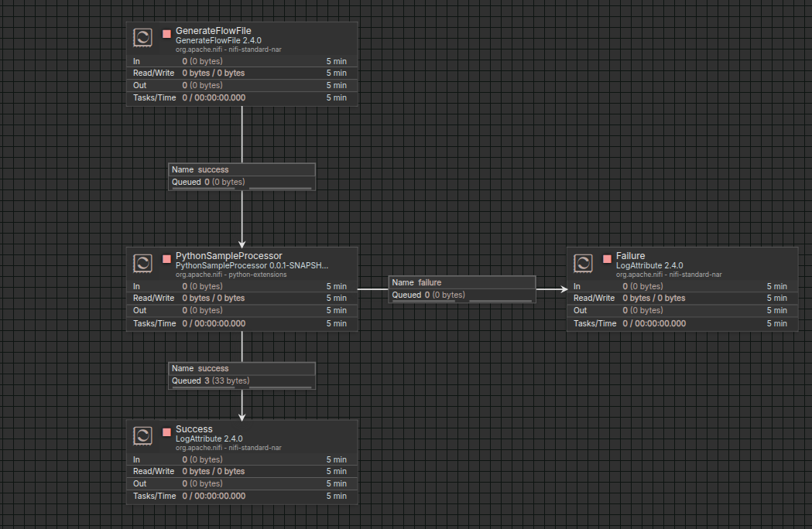
Task: Click red stopped indicator on GenerateFlowFile
Action: tap(166, 34)
